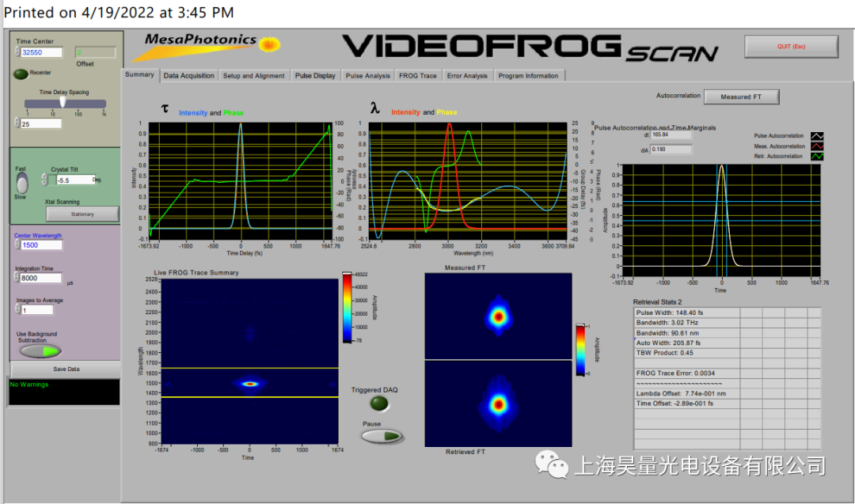Click the Center Wavelength value field

pos(41,245)
